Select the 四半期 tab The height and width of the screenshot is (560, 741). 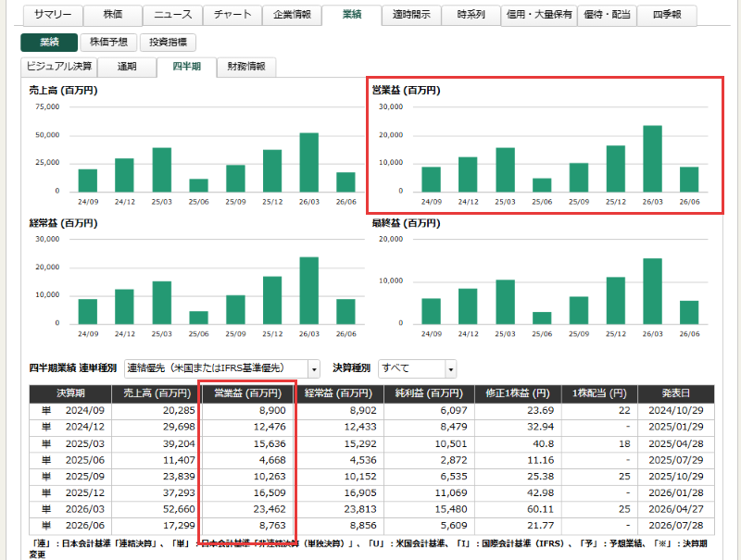click(186, 67)
